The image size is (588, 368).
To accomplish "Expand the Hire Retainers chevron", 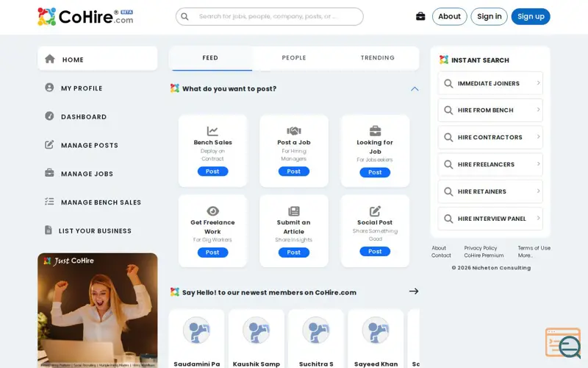I will (x=538, y=191).
